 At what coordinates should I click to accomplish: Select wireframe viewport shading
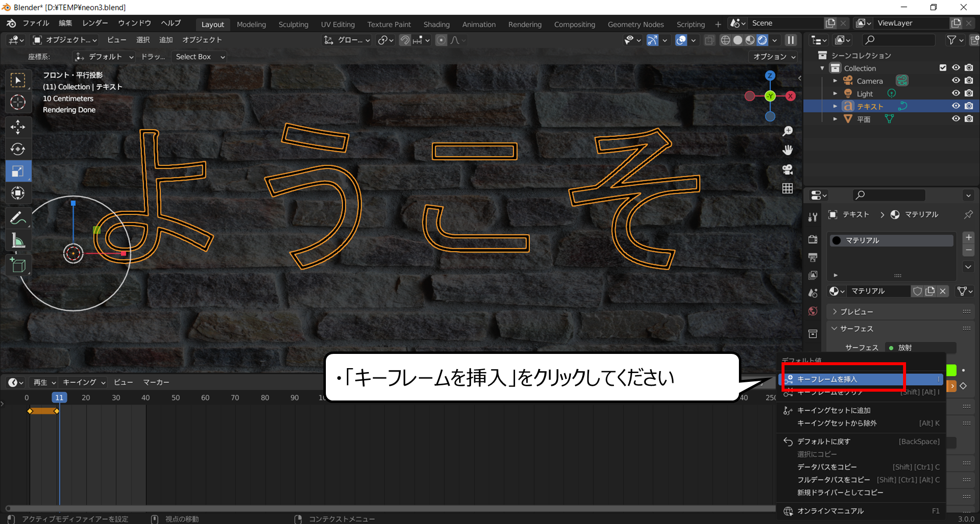tap(726, 40)
